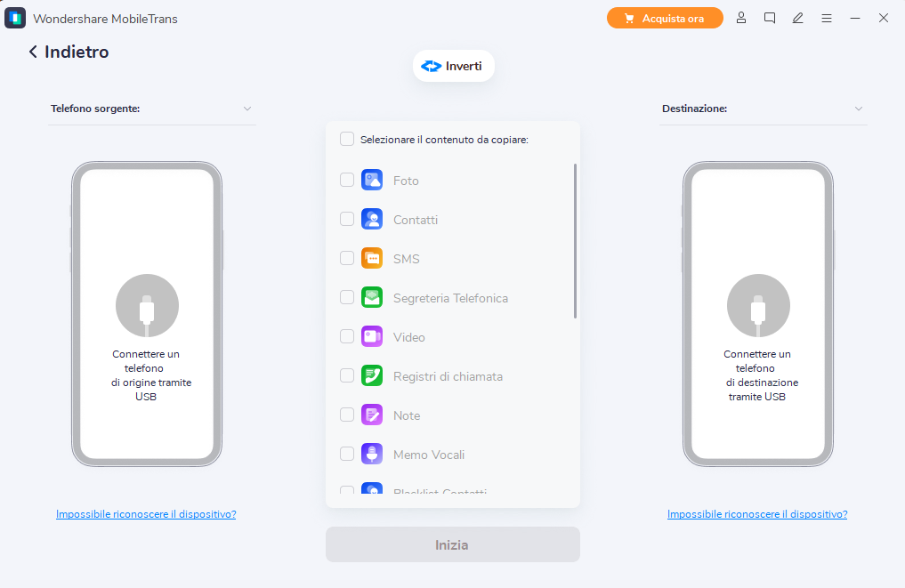This screenshot has width=905, height=588.
Task: Open the hamburger menu in title bar
Action: (x=827, y=18)
